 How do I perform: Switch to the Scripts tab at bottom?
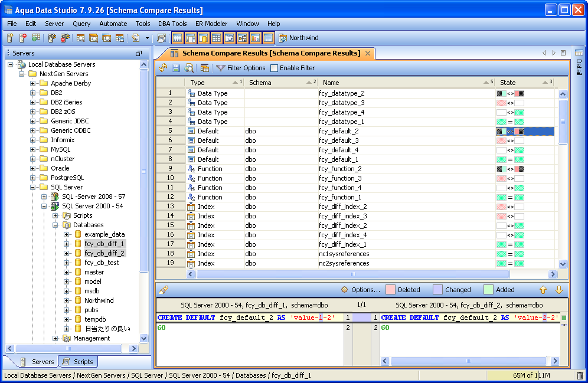tap(77, 362)
